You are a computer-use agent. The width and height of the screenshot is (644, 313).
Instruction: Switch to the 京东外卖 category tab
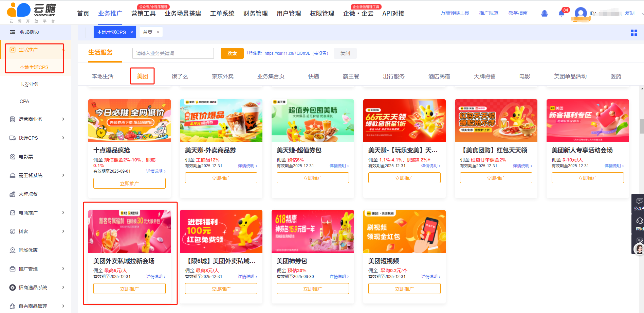(223, 76)
